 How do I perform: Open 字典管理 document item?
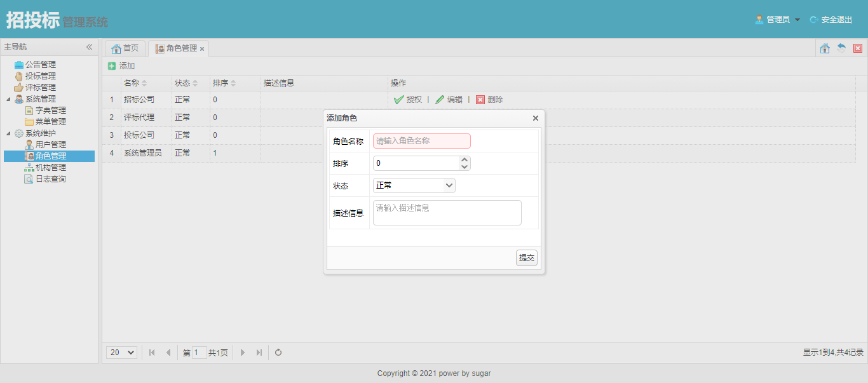tap(51, 110)
